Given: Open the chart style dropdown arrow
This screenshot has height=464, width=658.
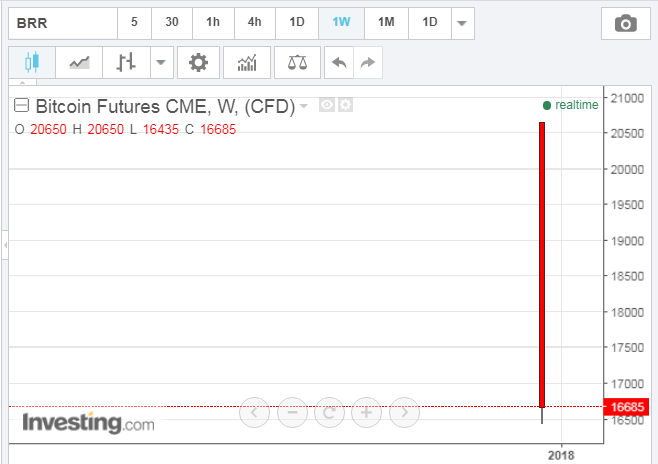Looking at the screenshot, I should pos(161,63).
